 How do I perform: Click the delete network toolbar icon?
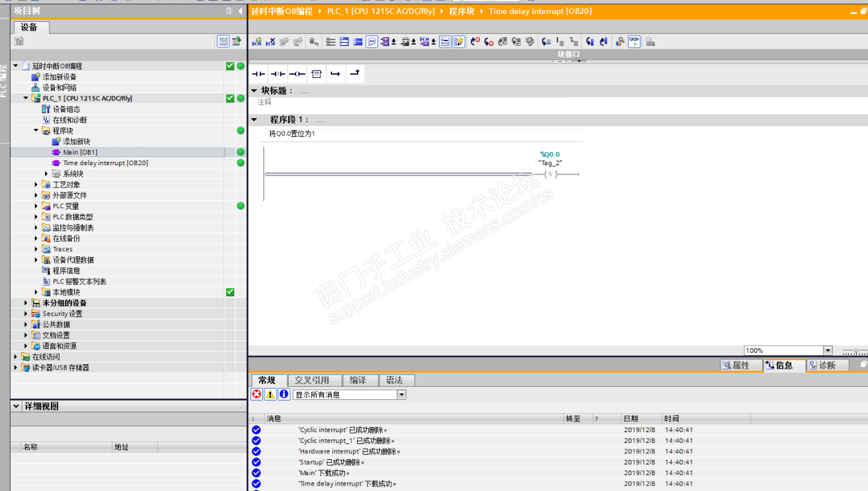click(270, 42)
